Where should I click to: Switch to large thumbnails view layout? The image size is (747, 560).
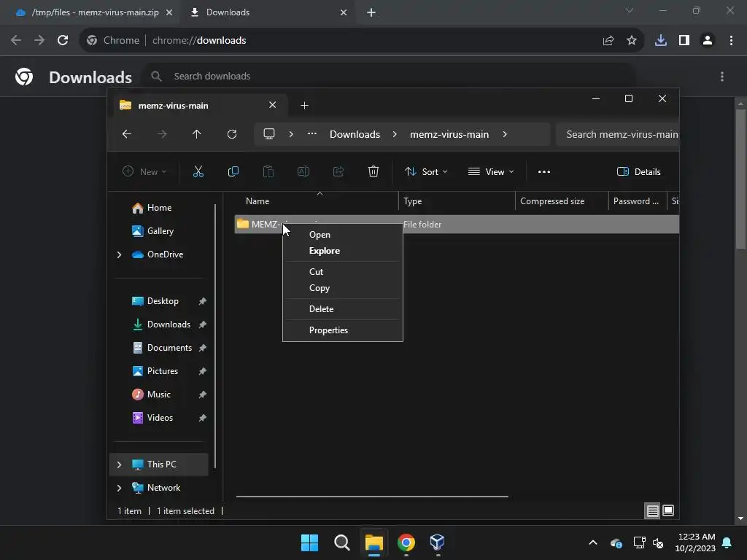[x=668, y=511]
